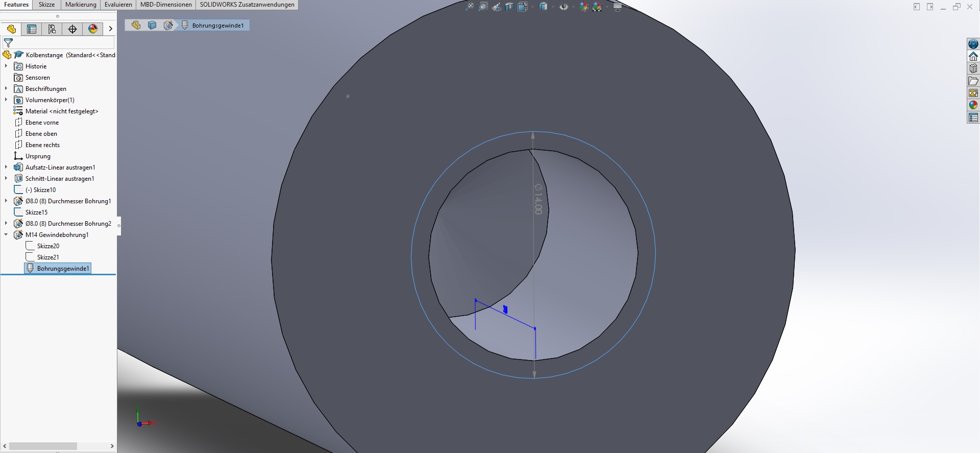Open View Orientation cube icon

coord(523,7)
